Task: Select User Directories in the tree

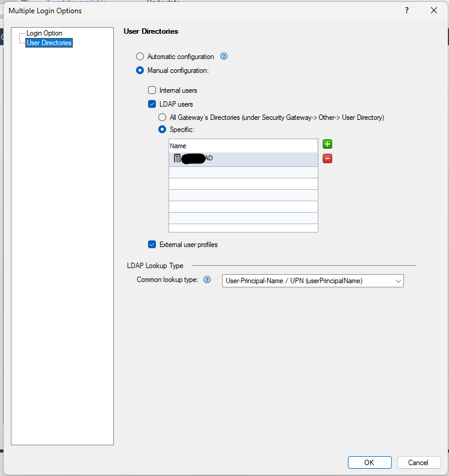Action: pos(49,43)
